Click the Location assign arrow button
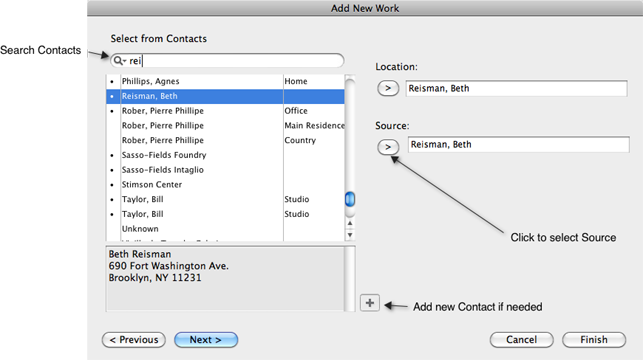The height and width of the screenshot is (360, 643). coord(388,88)
